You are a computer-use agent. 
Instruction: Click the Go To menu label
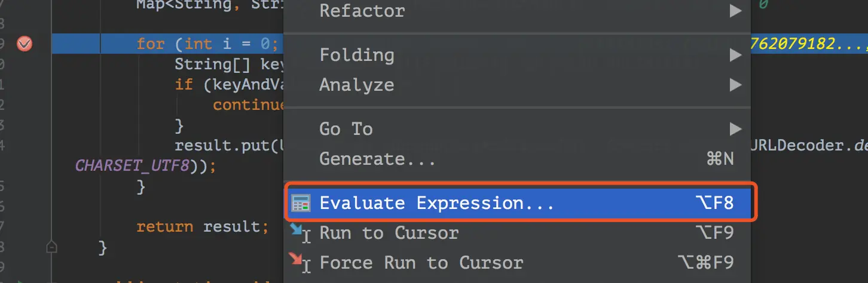[x=346, y=129]
